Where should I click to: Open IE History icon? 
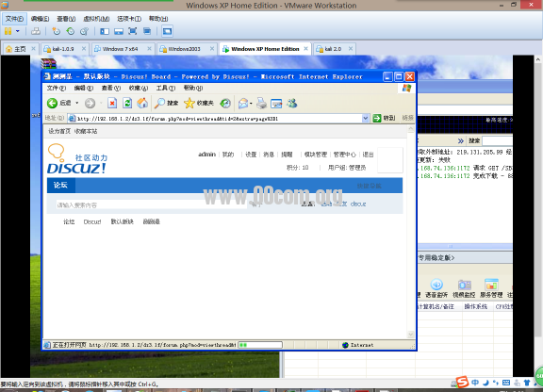point(225,103)
